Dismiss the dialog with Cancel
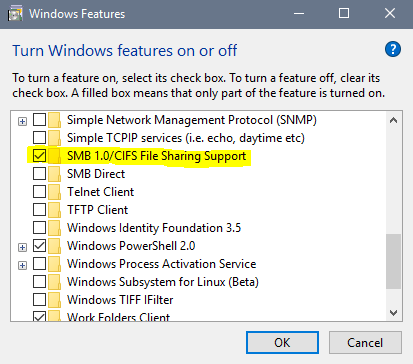Screen dimensions: 413x364 click(365, 342)
